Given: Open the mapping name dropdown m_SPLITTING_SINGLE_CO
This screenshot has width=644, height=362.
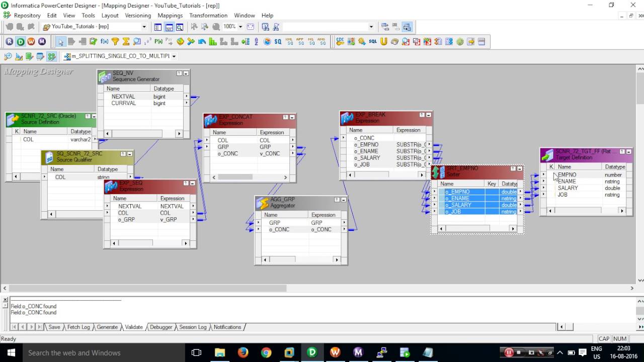Looking at the screenshot, I should point(174,56).
